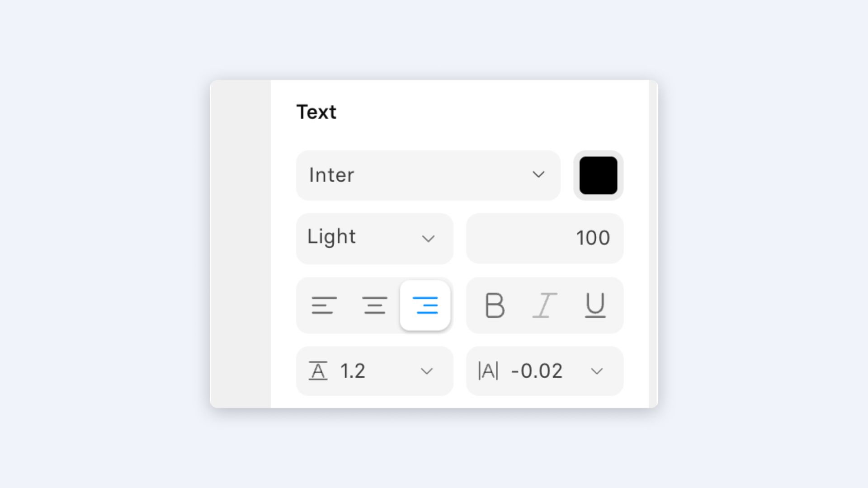Toggle underline formatting

pos(595,305)
